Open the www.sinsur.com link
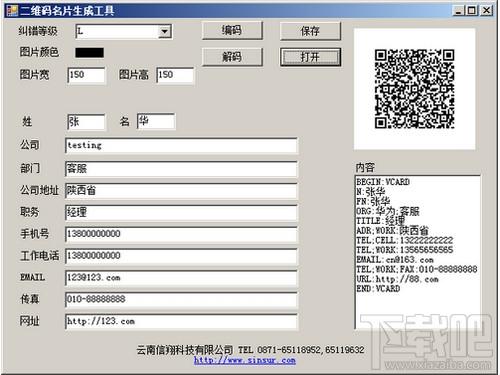The height and width of the screenshot is (375, 500). 245,360
